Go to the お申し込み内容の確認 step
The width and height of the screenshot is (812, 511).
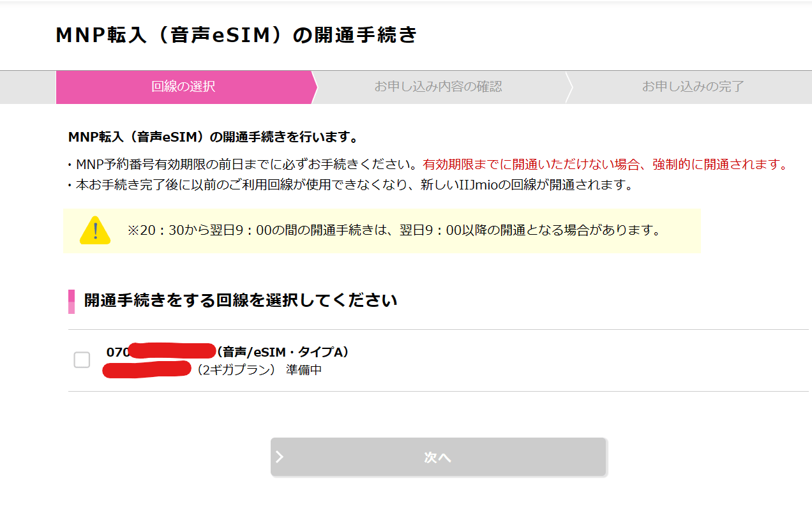click(438, 87)
